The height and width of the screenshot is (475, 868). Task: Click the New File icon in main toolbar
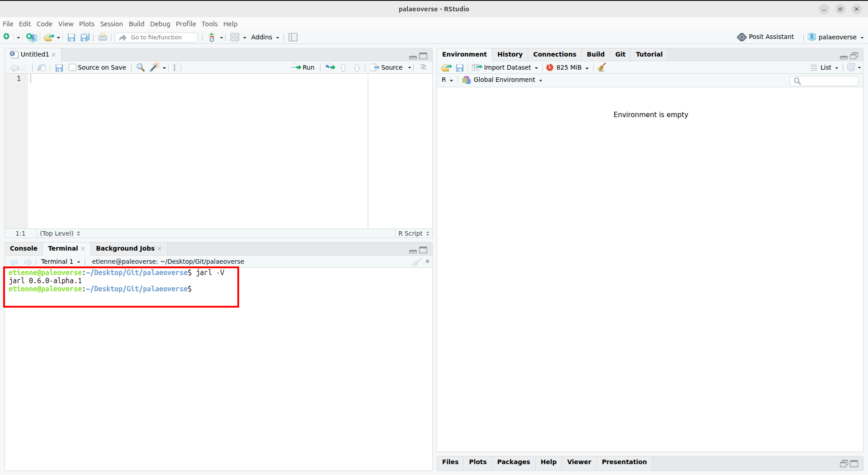click(x=7, y=37)
